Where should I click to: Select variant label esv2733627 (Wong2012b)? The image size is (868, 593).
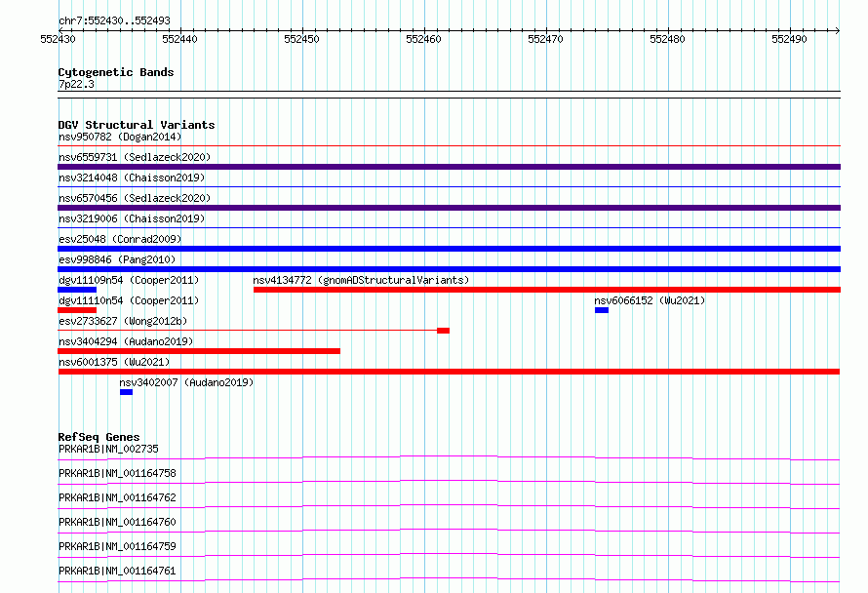coord(123,321)
